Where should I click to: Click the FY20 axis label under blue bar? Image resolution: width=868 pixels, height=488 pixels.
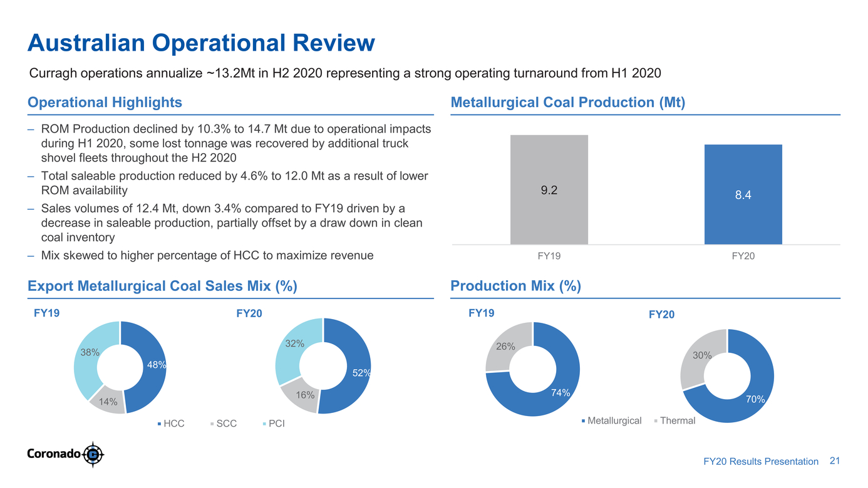click(x=743, y=256)
